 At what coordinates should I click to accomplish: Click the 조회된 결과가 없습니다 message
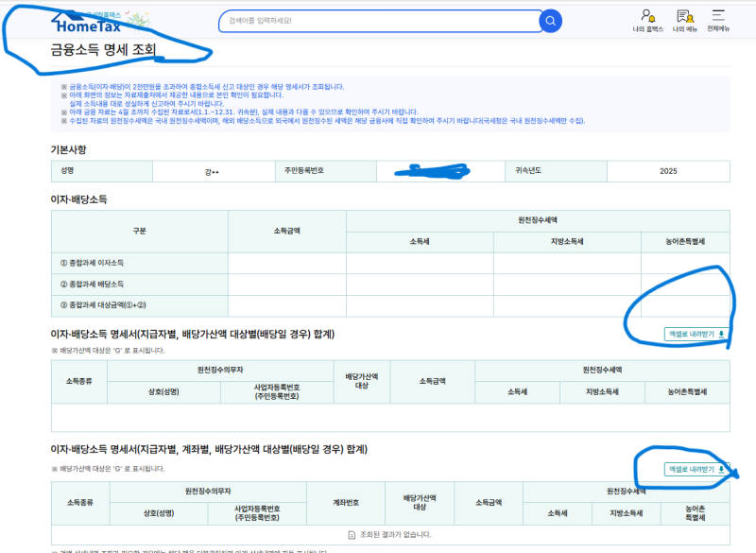coord(390,535)
